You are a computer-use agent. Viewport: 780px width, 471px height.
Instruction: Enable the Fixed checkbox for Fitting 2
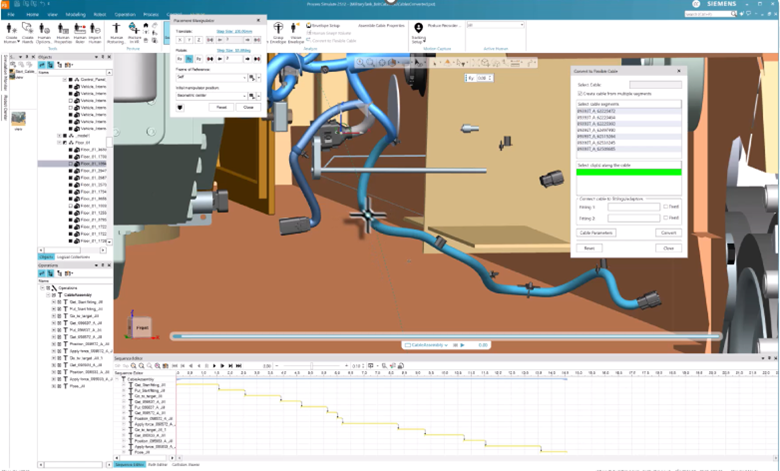(666, 217)
